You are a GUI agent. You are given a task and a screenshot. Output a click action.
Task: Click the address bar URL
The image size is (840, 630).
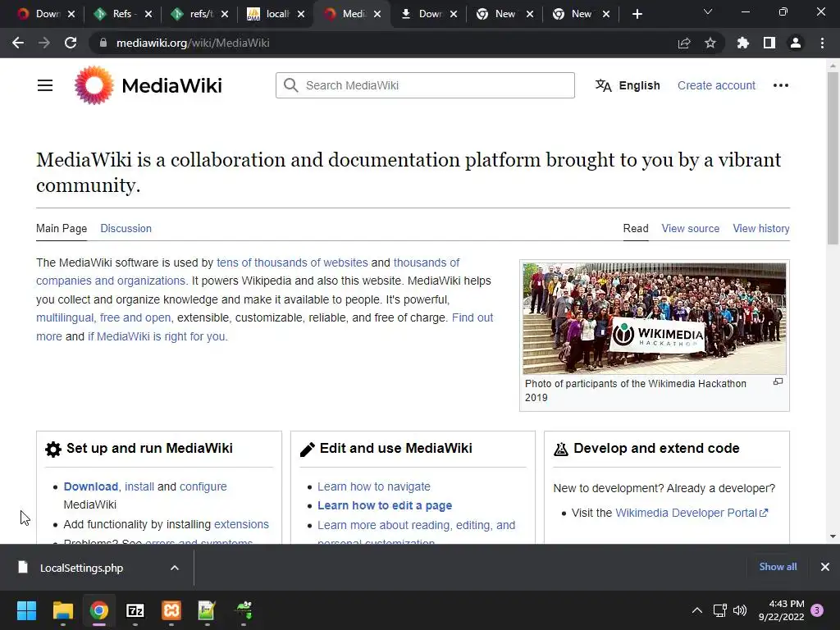193,43
